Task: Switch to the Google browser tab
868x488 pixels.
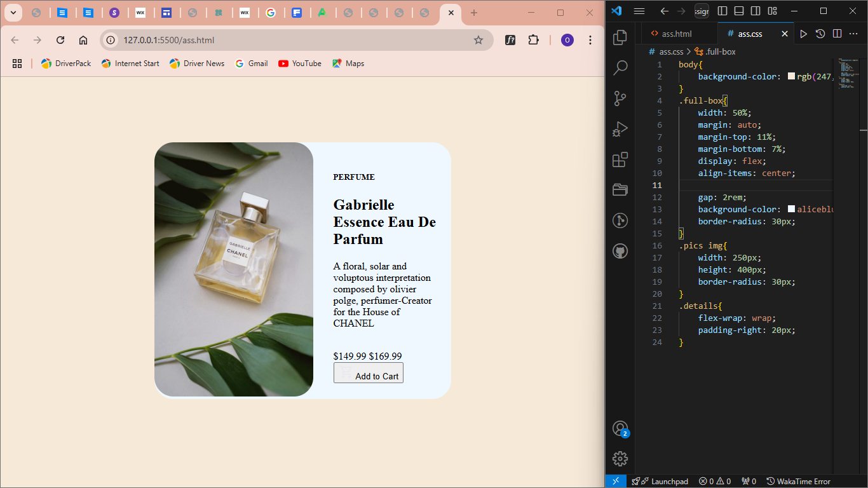Action: pos(271,13)
